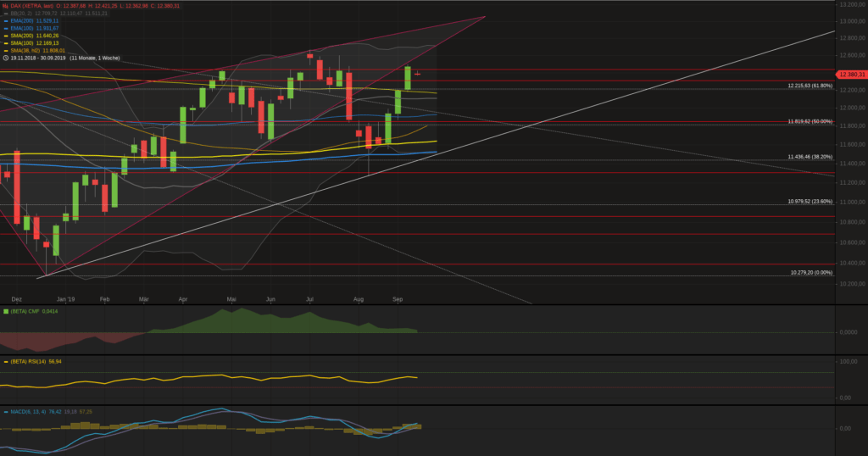Click the red current price tag 12.380,31
868x456 pixels.
(x=851, y=75)
